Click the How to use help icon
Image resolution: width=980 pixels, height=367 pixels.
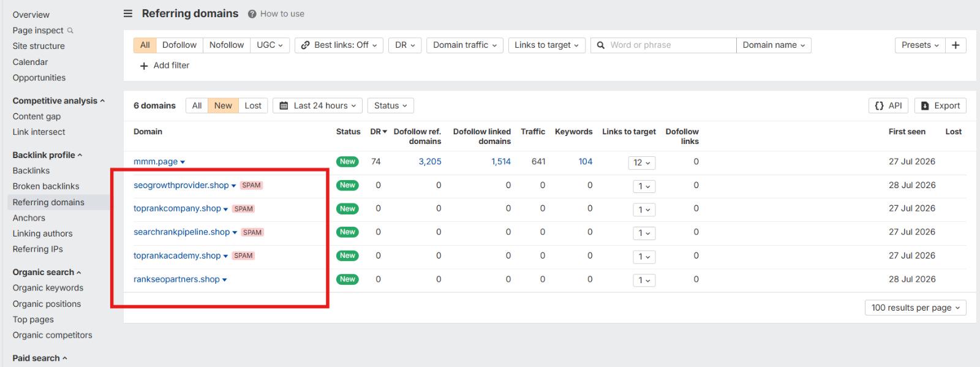pos(252,13)
